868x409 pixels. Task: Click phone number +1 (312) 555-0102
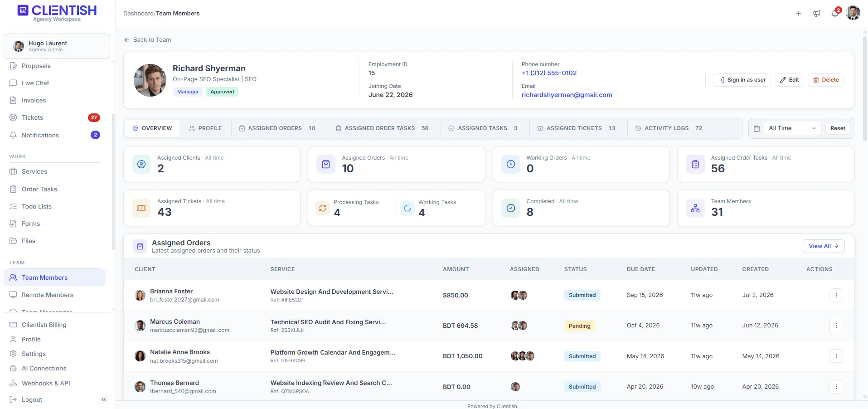pyautogui.click(x=549, y=73)
